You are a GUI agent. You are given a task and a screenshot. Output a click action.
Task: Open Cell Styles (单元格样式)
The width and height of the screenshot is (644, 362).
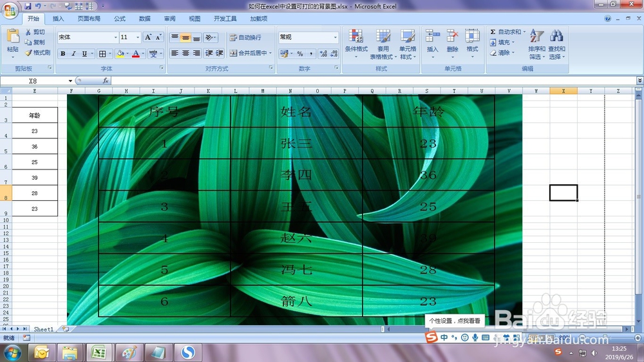408,36
